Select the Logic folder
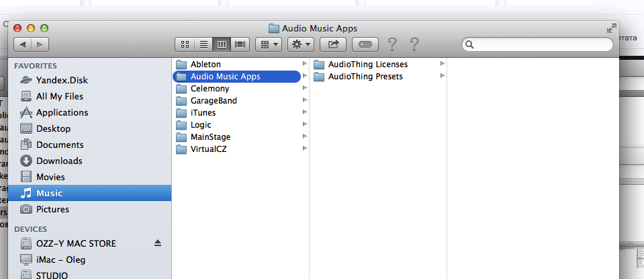The width and height of the screenshot is (644, 279). 237,124
